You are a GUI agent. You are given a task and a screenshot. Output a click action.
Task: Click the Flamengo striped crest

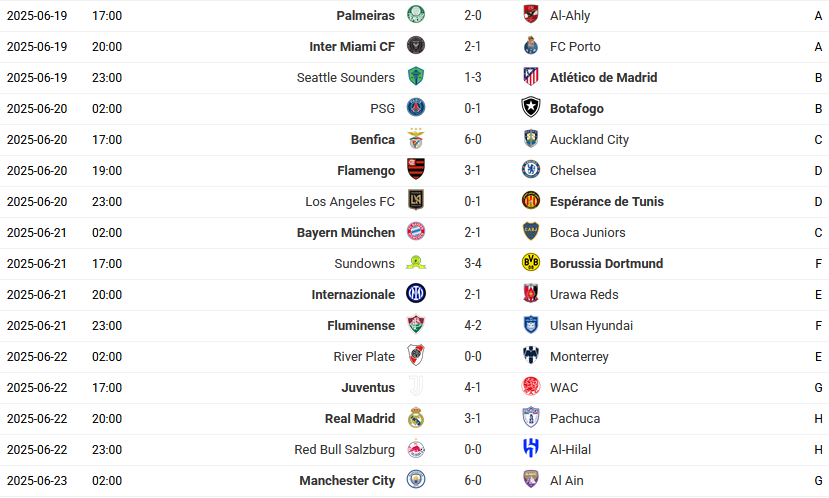click(x=416, y=169)
